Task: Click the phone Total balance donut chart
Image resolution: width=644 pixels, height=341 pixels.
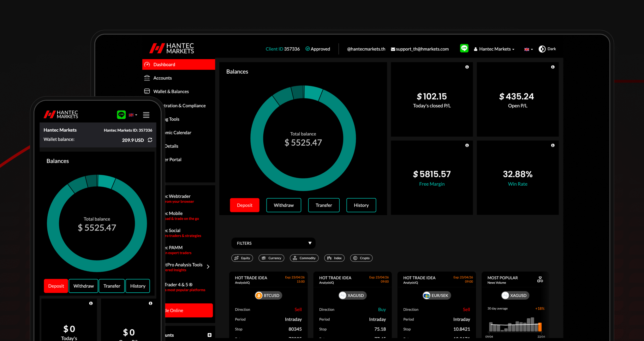Action: [97, 223]
